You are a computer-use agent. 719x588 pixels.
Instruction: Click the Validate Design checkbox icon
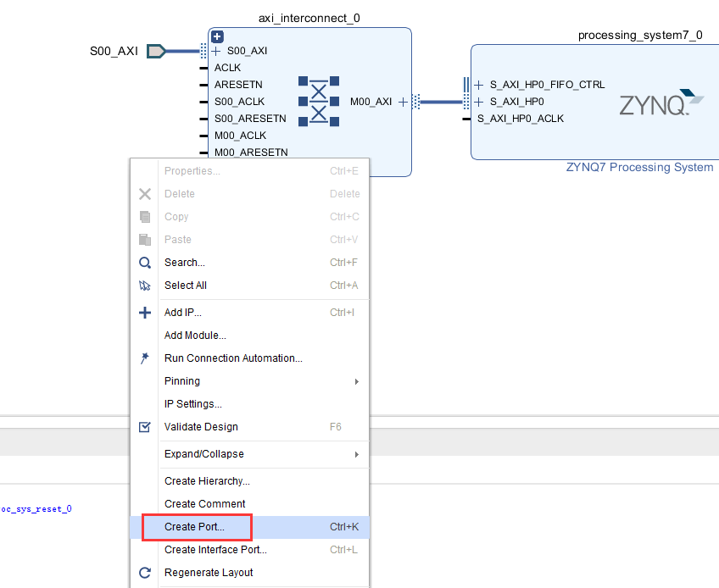(144, 427)
